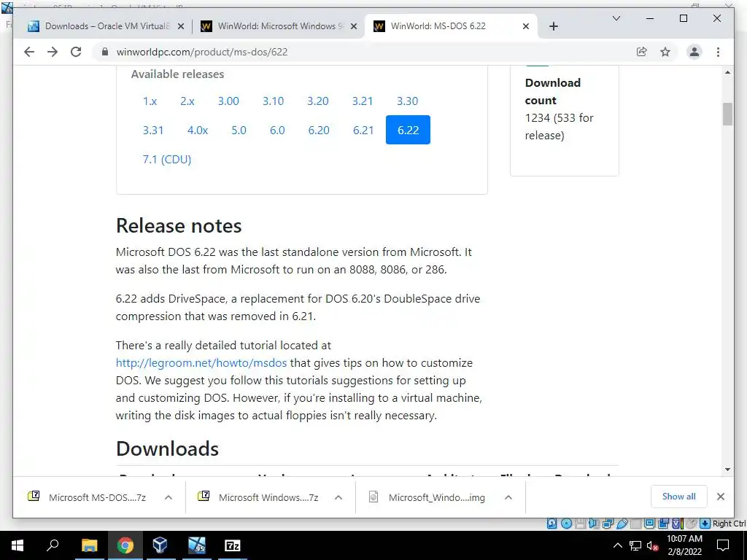Switch to WinWorld: Microsoft Windows tab
Image resolution: width=747 pixels, height=560 pixels.
click(278, 26)
